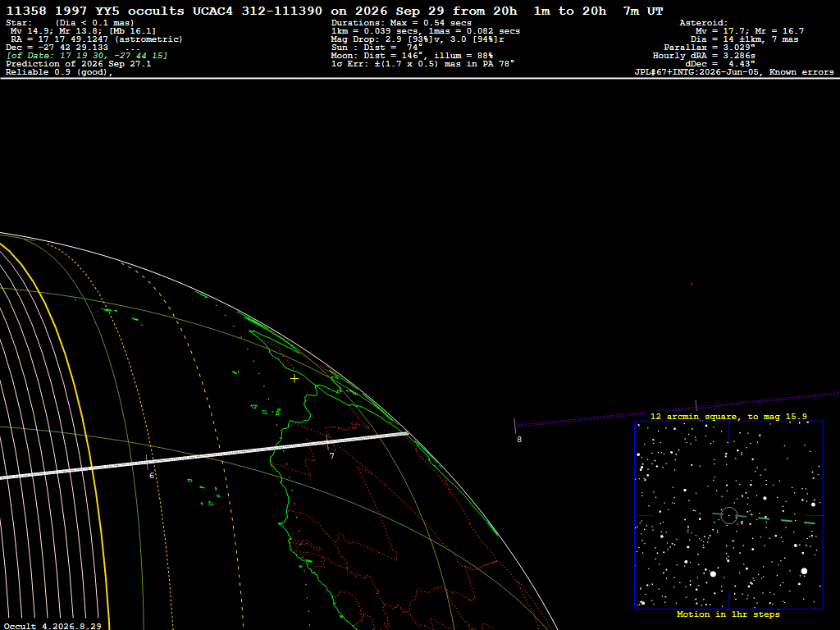Screen dimensions: 840x630
Task: Click the yellow cross marker on the map
Action: [294, 379]
